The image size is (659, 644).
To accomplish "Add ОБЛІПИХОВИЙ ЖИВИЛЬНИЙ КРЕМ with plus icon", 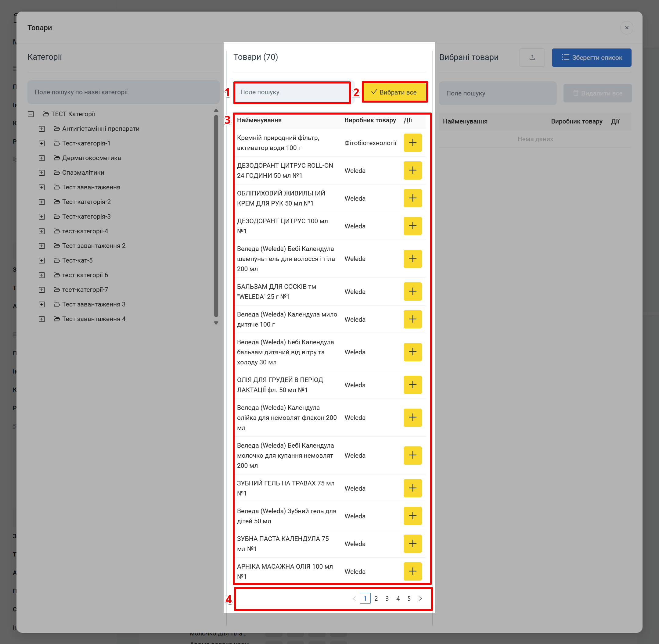I will [412, 198].
